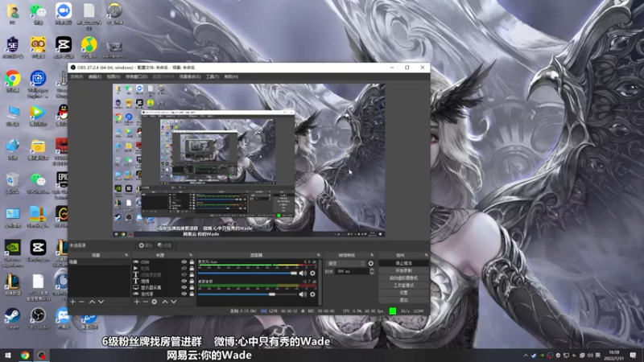Viewport: 644px width, 362px height.
Task: Remove selected source with minus icon
Action: click(145, 302)
